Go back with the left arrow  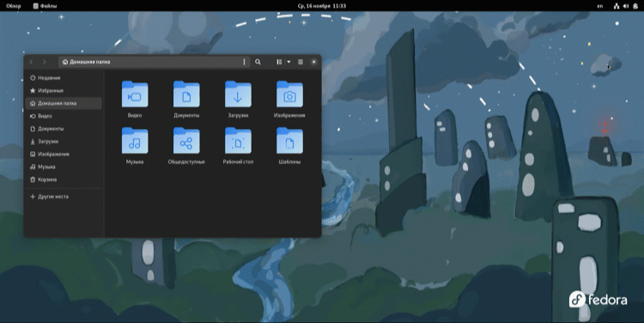tap(31, 62)
